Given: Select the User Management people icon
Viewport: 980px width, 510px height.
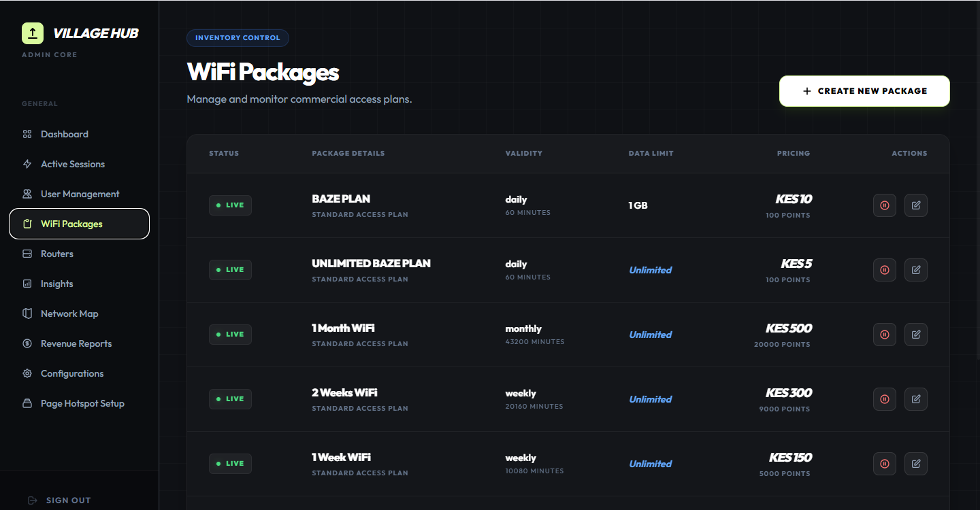Looking at the screenshot, I should click(x=27, y=194).
